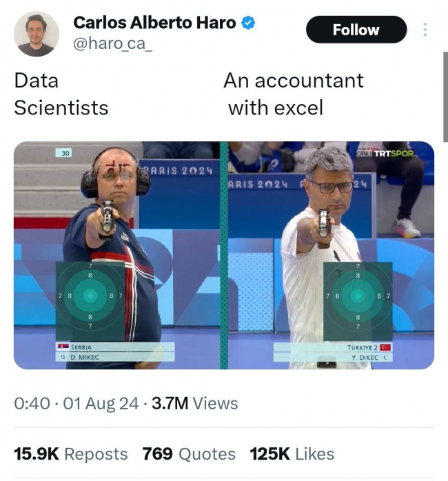Screen dimensions: 448x481
Task: Open the left Serbia shooter image
Action: pyautogui.click(x=117, y=255)
